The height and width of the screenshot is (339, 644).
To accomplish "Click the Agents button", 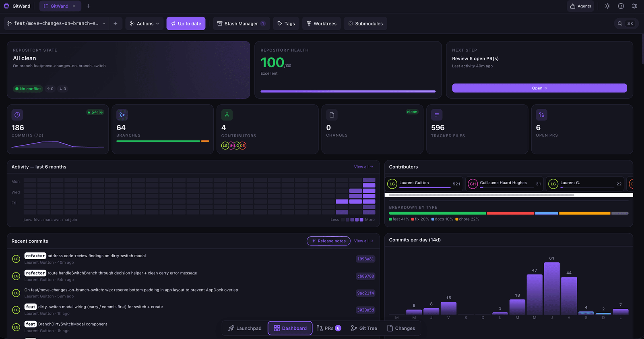I will [580, 6].
